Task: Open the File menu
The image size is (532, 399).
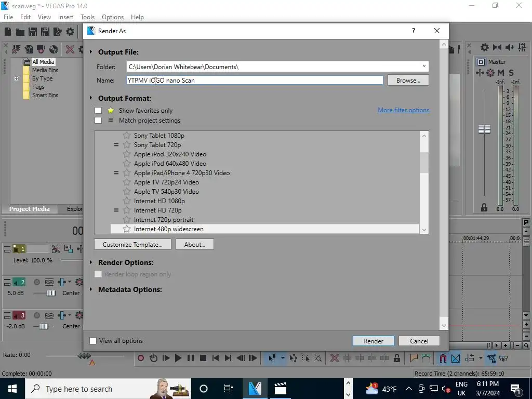Action: pyautogui.click(x=8, y=17)
